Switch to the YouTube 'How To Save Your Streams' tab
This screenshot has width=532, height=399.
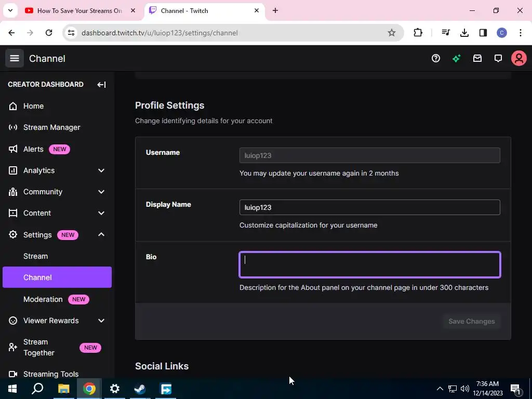(80, 11)
